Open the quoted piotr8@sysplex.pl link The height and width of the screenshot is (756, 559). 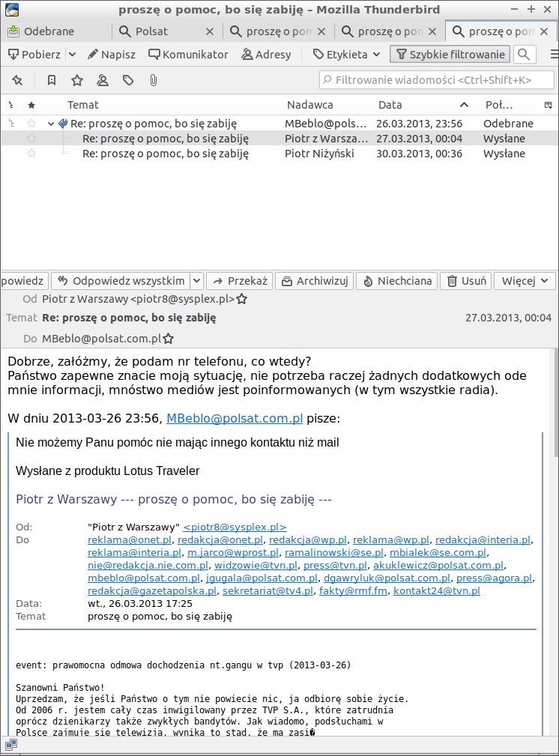[235, 527]
